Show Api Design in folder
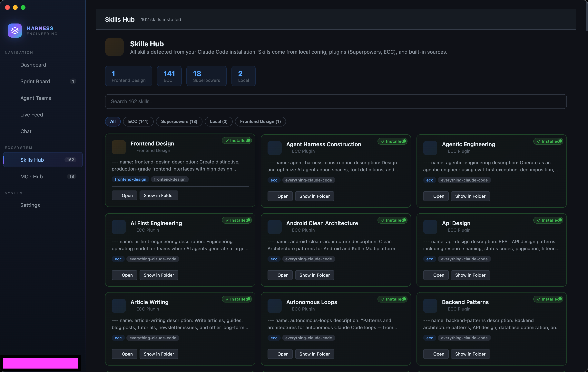 470,275
